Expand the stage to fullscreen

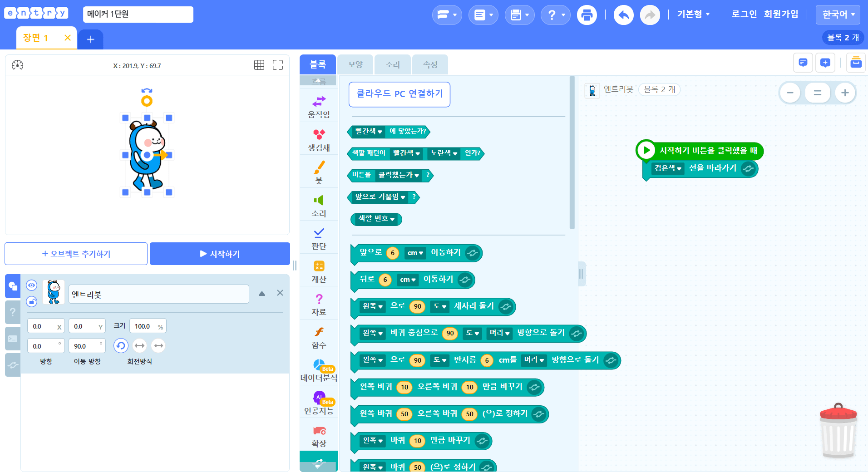point(278,65)
